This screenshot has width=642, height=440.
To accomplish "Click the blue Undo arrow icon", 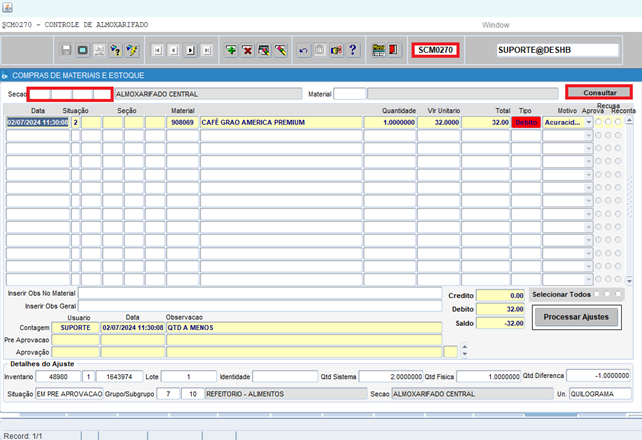I will coord(303,50).
